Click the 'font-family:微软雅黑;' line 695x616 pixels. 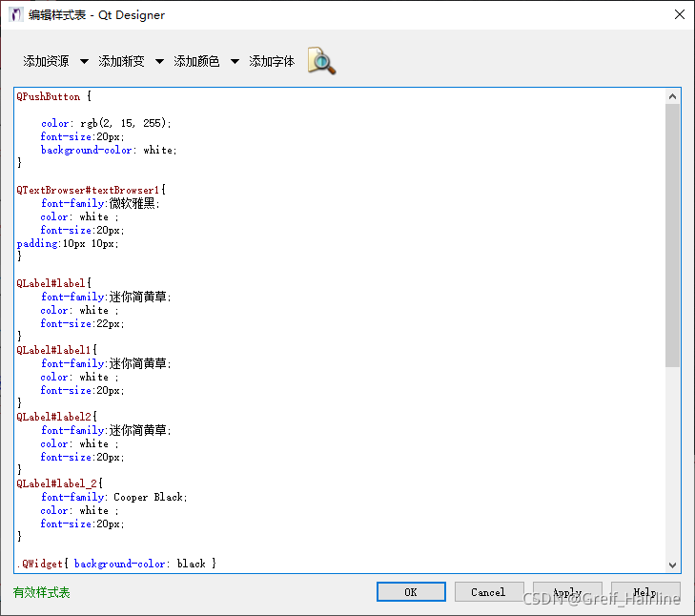100,203
